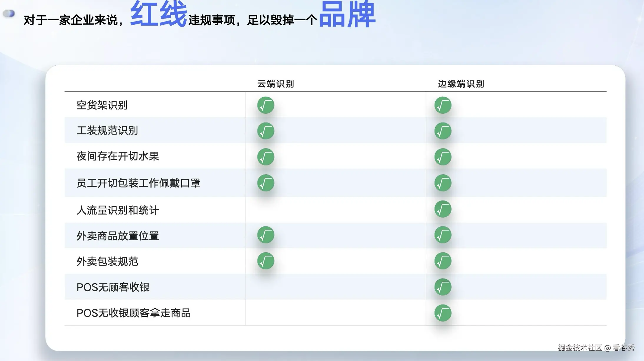Click the 违规事项，足以毁掉一个 heading text
The width and height of the screenshot is (644, 361).
pyautogui.click(x=253, y=20)
